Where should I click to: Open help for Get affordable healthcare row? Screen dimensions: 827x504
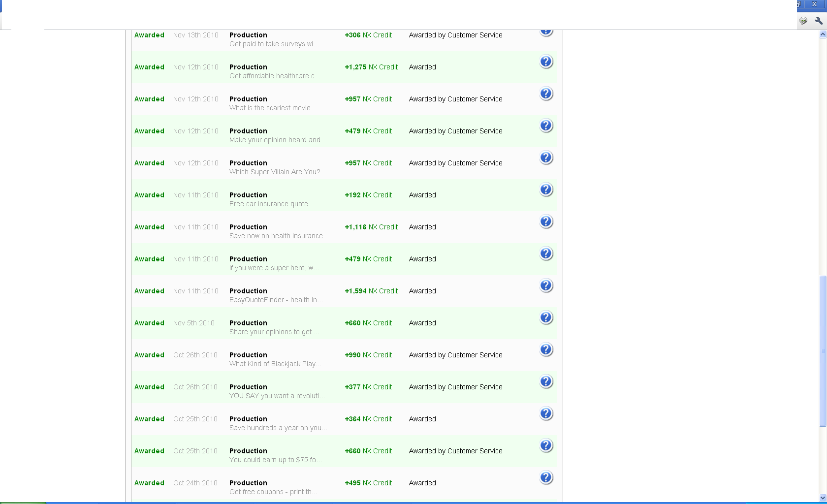tap(546, 62)
